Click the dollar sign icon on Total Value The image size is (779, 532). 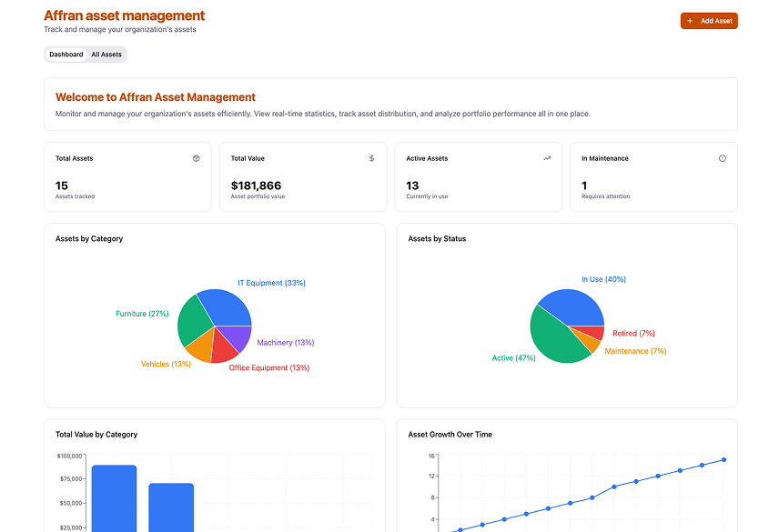371,158
